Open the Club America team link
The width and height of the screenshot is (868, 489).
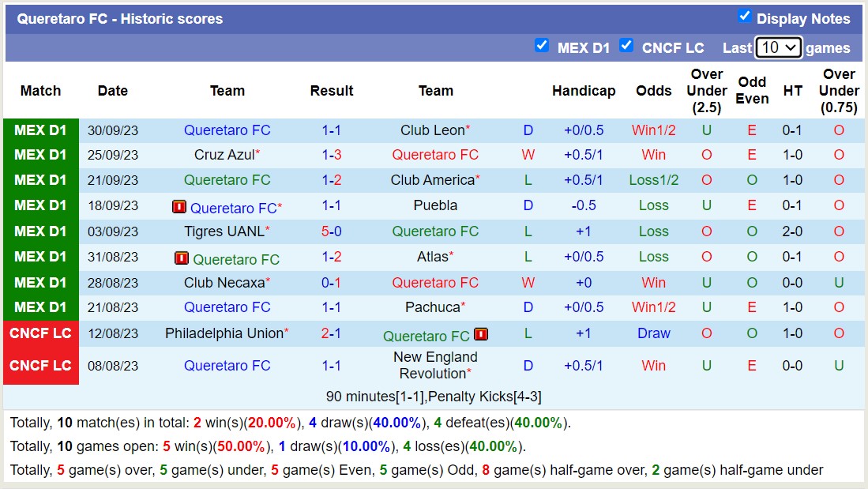pos(433,180)
